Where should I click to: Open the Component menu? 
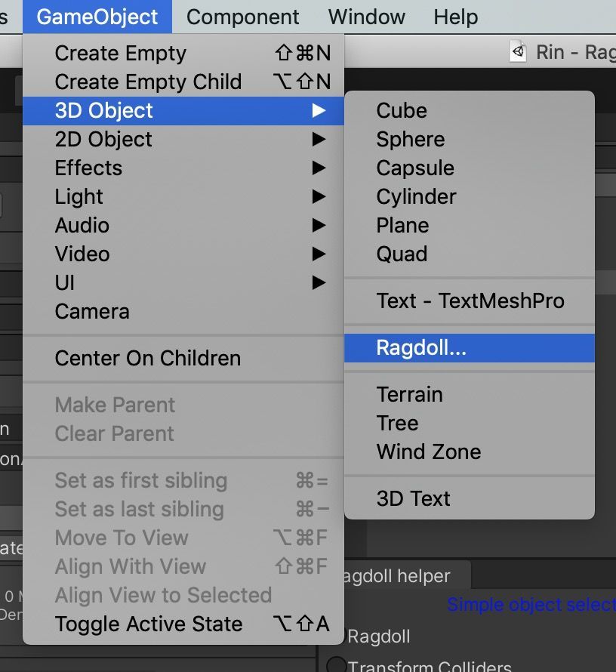click(243, 17)
